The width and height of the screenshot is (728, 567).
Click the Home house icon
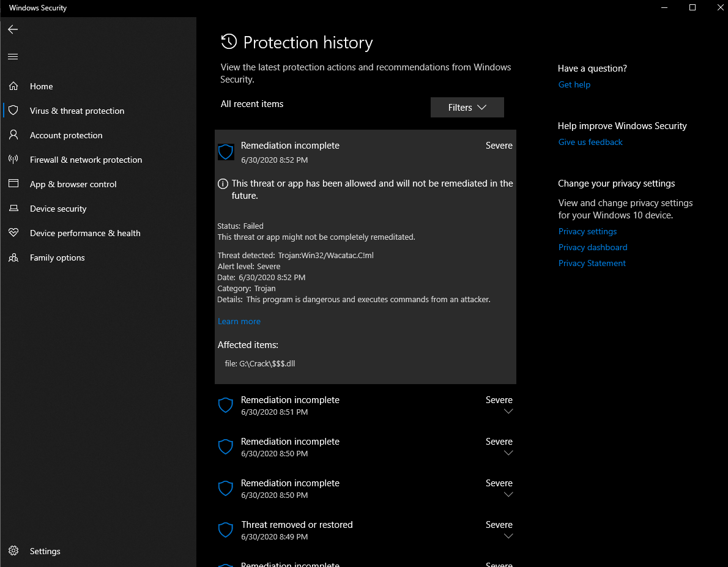point(13,86)
